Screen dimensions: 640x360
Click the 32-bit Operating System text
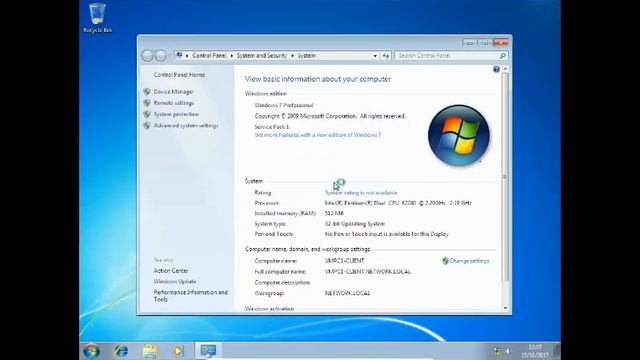pos(355,224)
